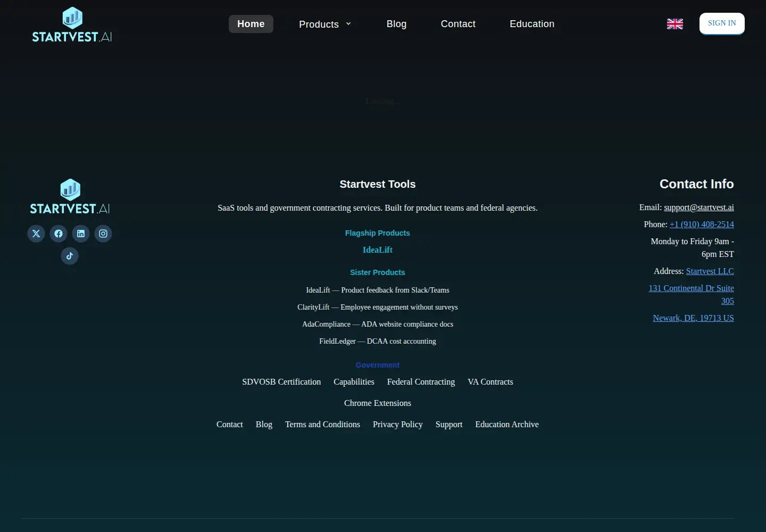Click the Startvest.AI footer logo
766x532 pixels.
pyautogui.click(x=70, y=197)
